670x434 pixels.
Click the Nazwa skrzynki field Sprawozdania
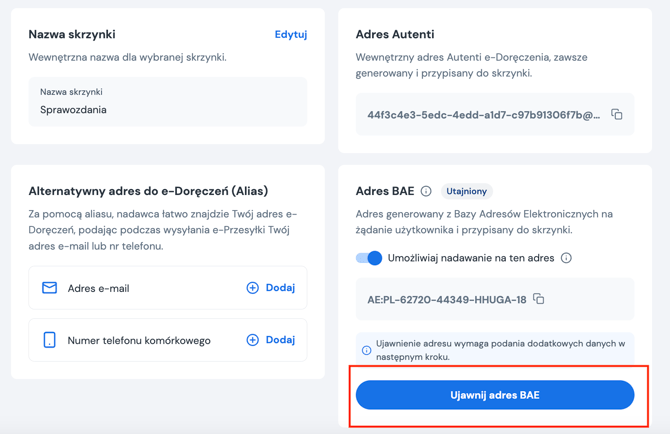pos(168,102)
